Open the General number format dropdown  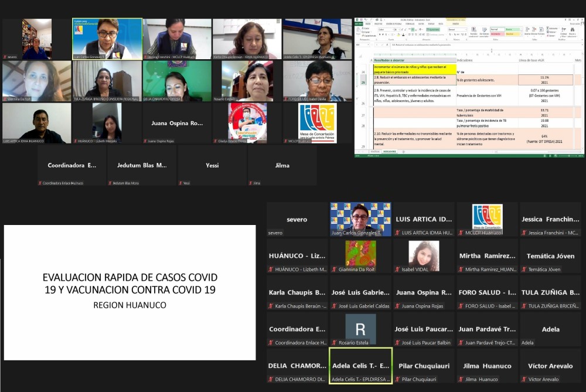(465, 28)
